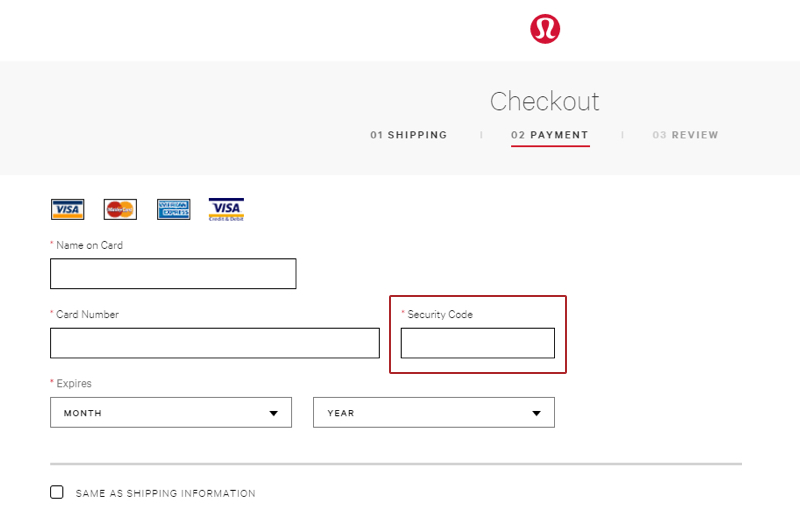Image resolution: width=801 pixels, height=525 pixels.
Task: Focus the Name on Card field
Action: coord(173,274)
